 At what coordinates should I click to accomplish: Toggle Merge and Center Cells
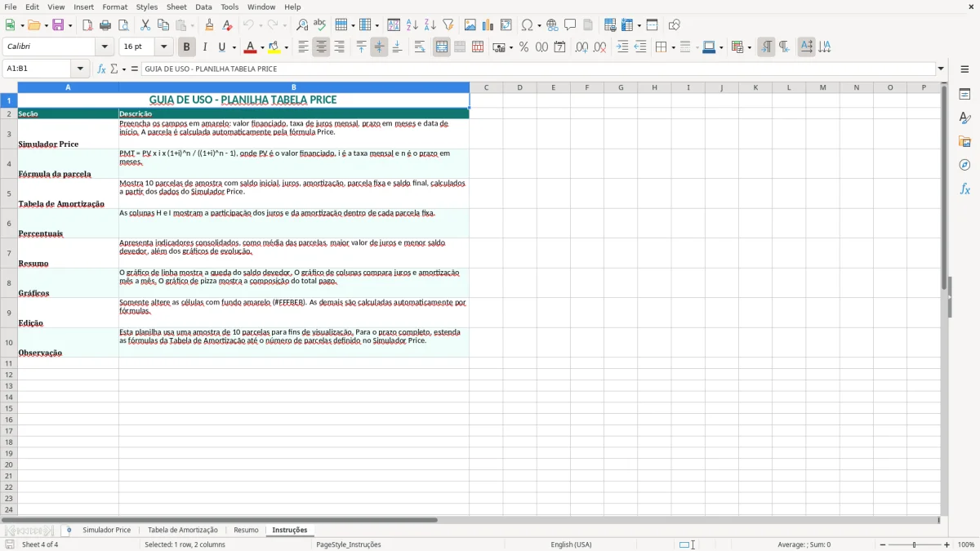(x=442, y=47)
